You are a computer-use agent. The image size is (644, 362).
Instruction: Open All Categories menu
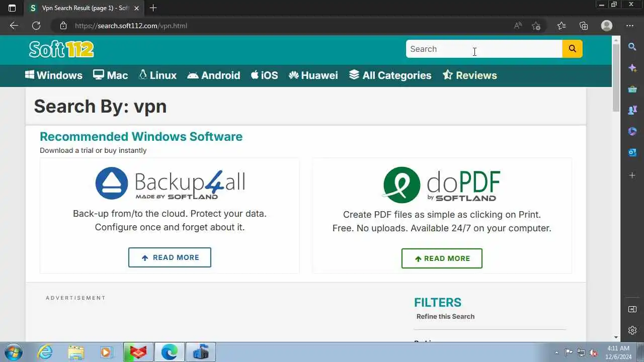390,75
